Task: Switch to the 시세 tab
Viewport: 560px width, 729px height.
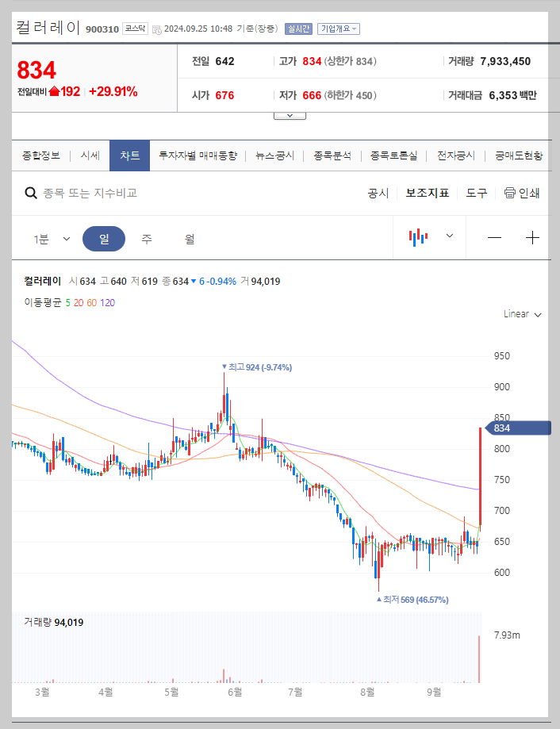Action: (90, 155)
